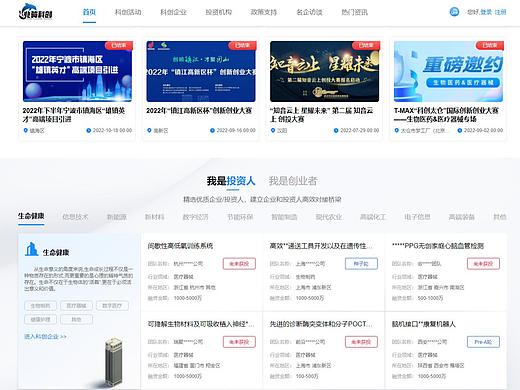
Task: Open the 政策支持 navigation tab
Action: (x=264, y=12)
